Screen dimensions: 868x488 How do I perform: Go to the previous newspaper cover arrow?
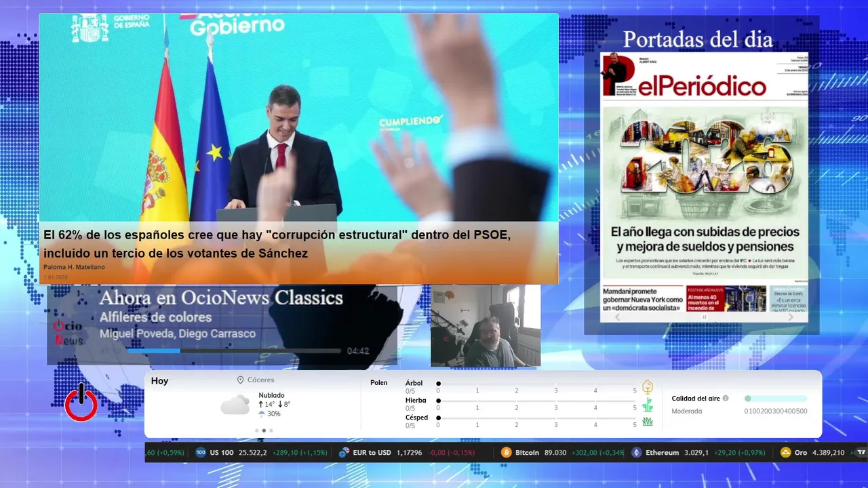617,317
